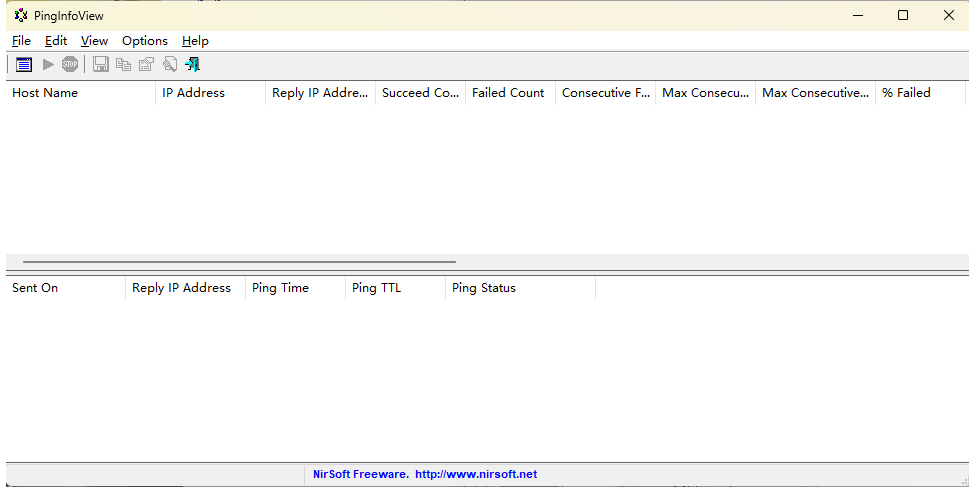This screenshot has width=974, height=487.
Task: Open the Ping Options toolbar icon
Action: (x=24, y=64)
